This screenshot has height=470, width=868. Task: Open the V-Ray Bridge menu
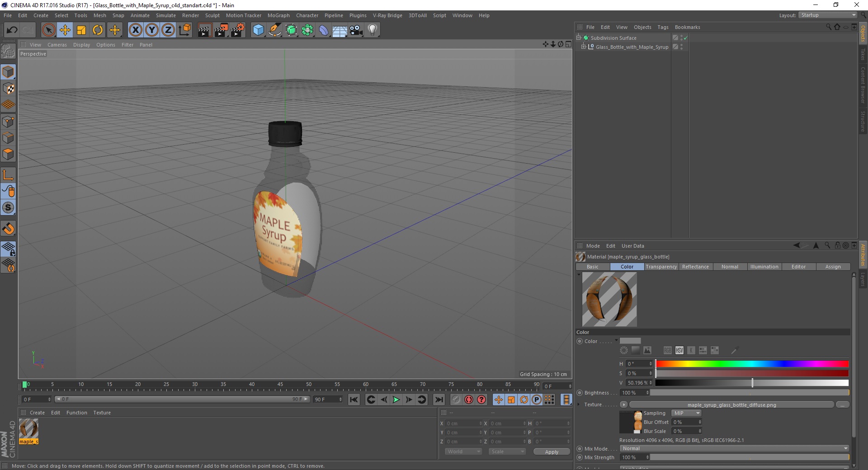tap(387, 15)
